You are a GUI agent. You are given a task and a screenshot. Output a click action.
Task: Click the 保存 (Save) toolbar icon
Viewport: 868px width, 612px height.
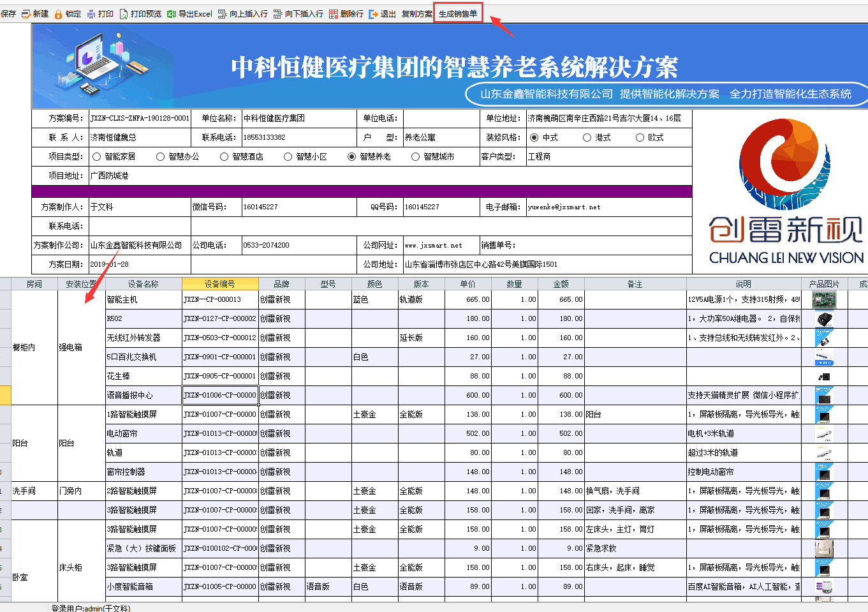click(8, 11)
